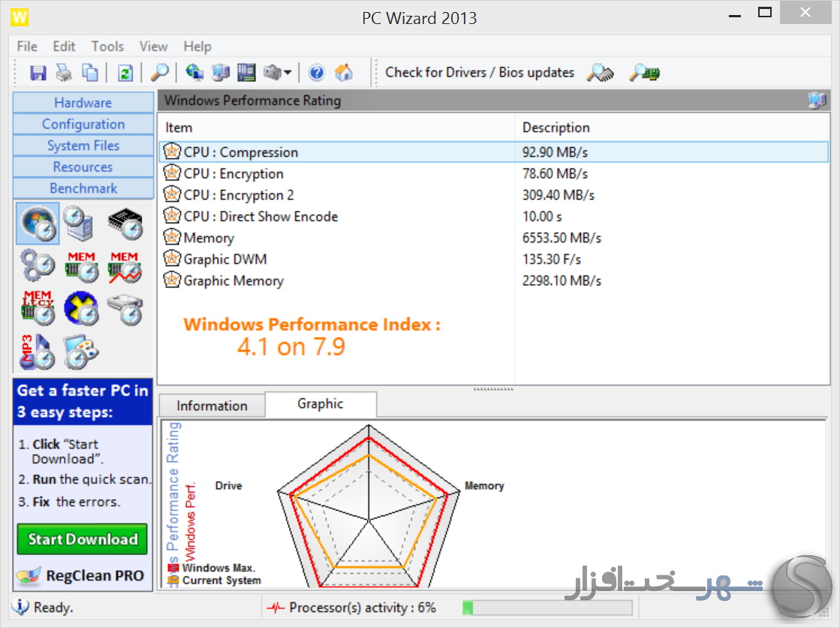Image resolution: width=840 pixels, height=628 pixels.
Task: Click the magnifying glass Search toolbar icon
Action: click(x=160, y=72)
